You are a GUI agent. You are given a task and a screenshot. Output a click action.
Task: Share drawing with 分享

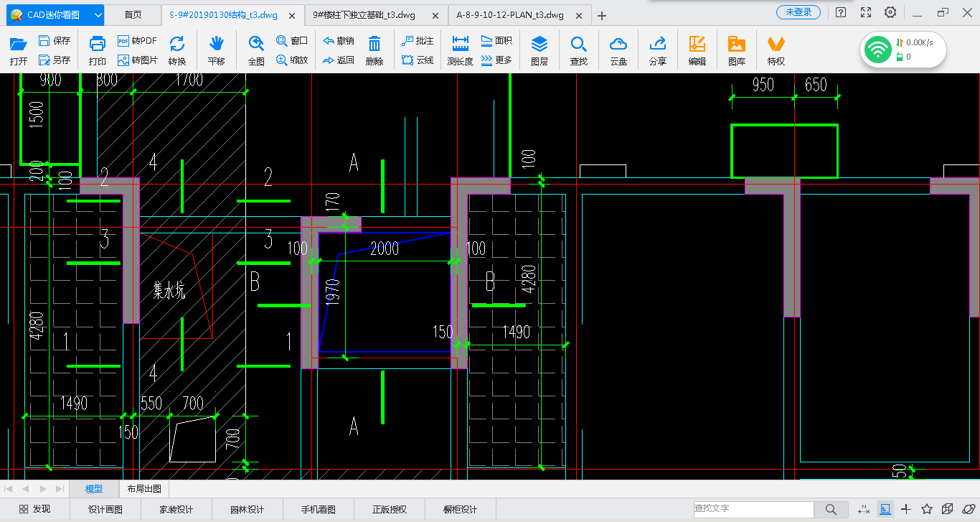click(658, 51)
